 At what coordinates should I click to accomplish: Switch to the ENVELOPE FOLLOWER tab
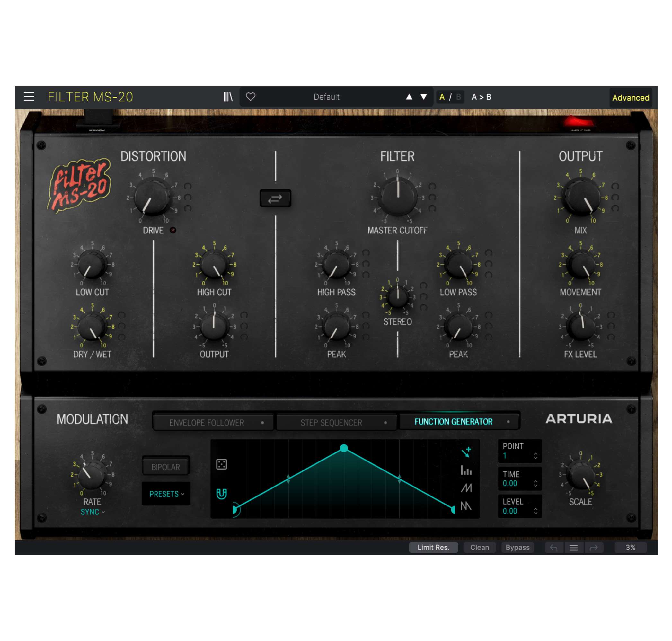[213, 423]
